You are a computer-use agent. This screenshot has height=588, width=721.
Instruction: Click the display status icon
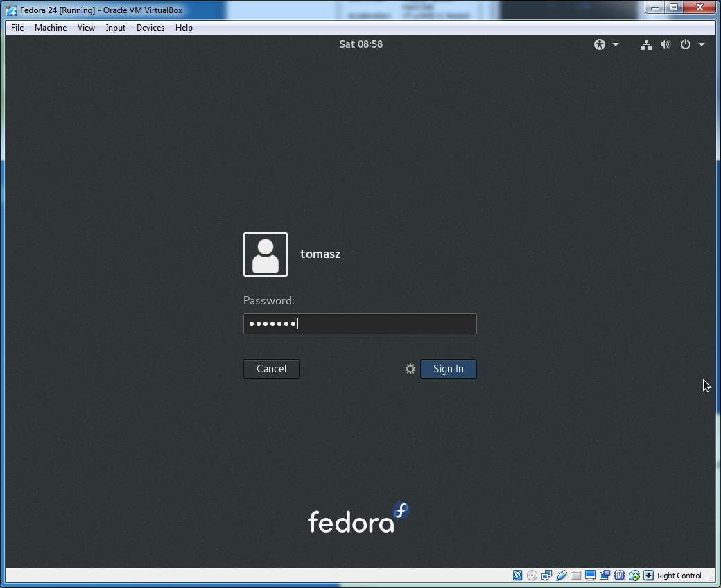click(591, 575)
